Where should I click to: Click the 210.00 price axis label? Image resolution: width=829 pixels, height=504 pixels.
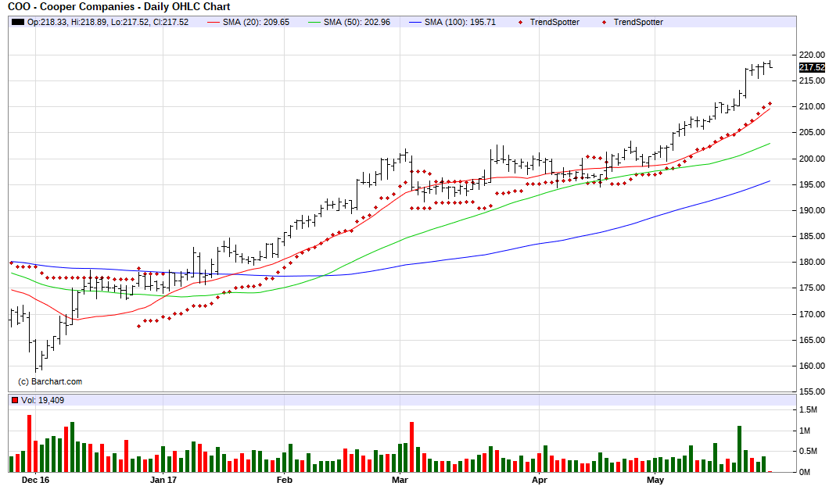pos(812,107)
